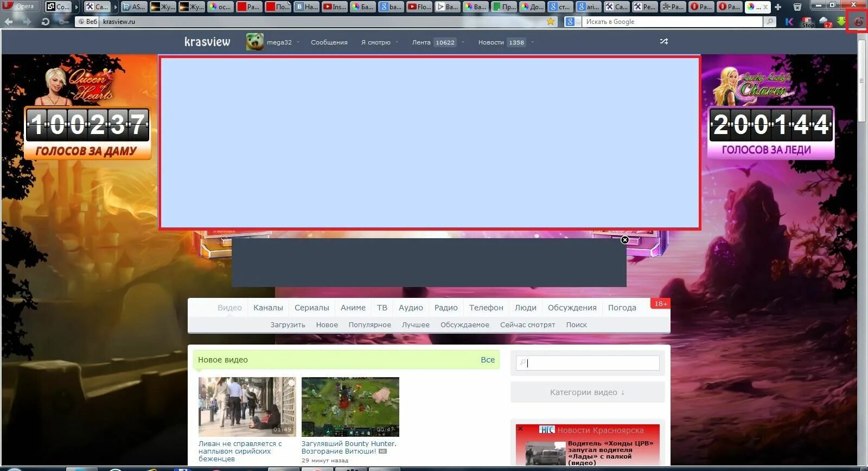Expand the Новости 1358 dropdown arrow
This screenshot has width=868, height=471.
[x=532, y=42]
